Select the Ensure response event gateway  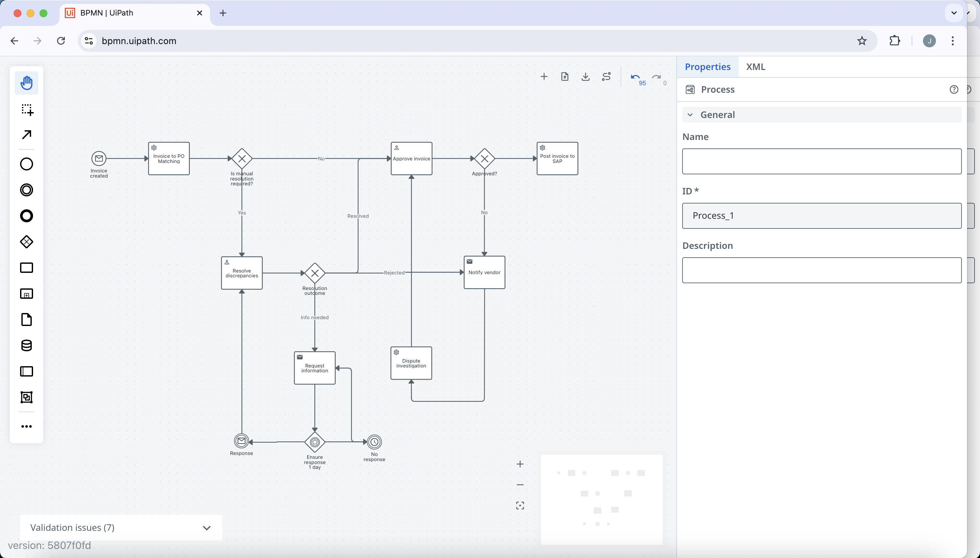point(315,442)
